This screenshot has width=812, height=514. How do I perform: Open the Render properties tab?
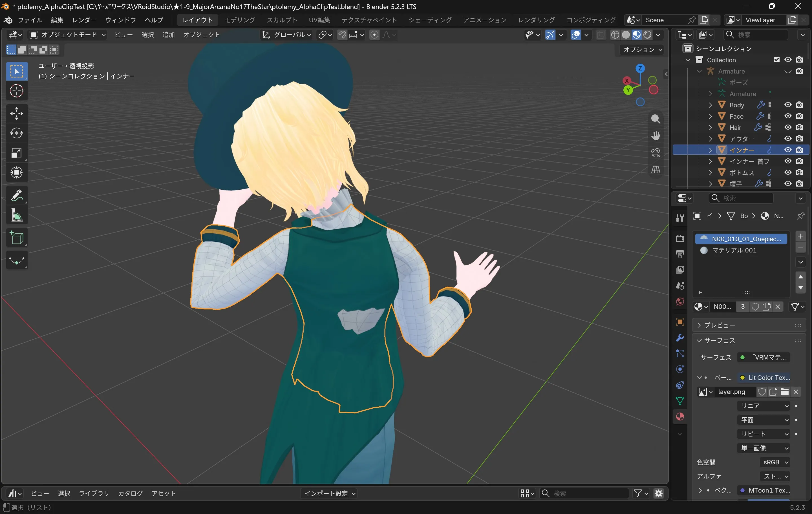(x=680, y=238)
